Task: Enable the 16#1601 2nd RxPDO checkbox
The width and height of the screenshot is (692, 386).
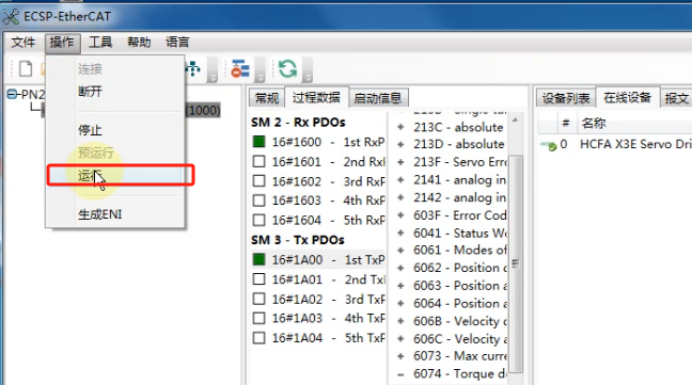Action: (x=259, y=161)
